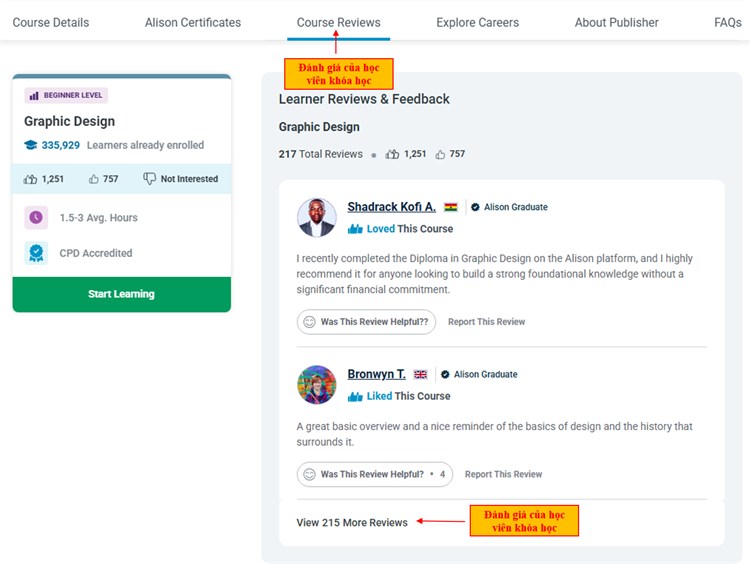Open the Course Details tab
This screenshot has height=564, width=750.
tap(50, 22)
